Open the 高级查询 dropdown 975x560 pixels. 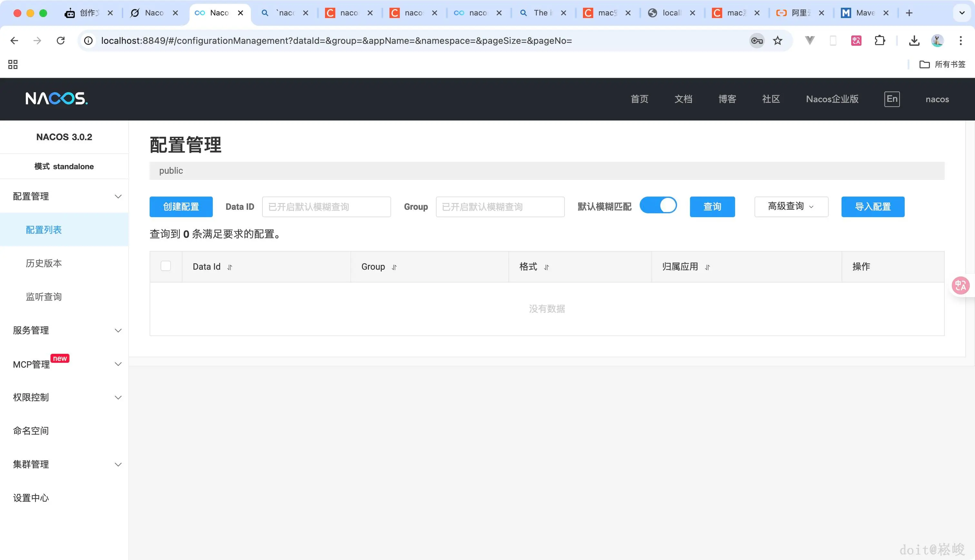coord(791,207)
